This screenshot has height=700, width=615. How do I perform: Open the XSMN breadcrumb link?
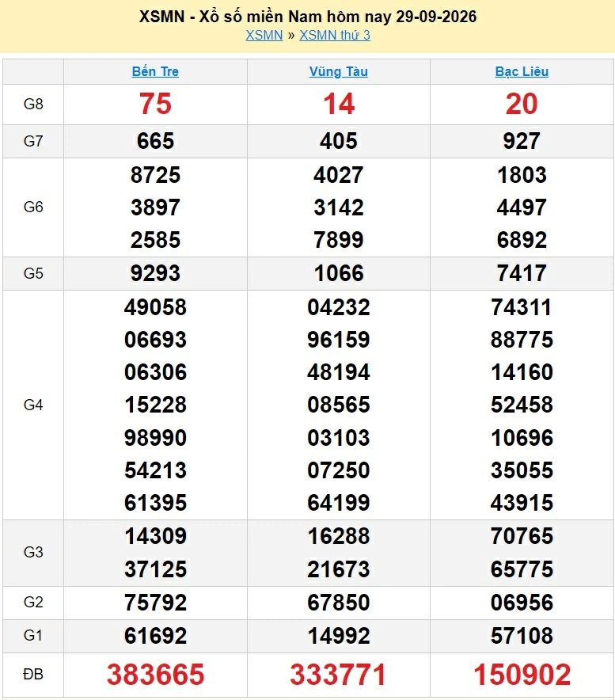pos(264,36)
